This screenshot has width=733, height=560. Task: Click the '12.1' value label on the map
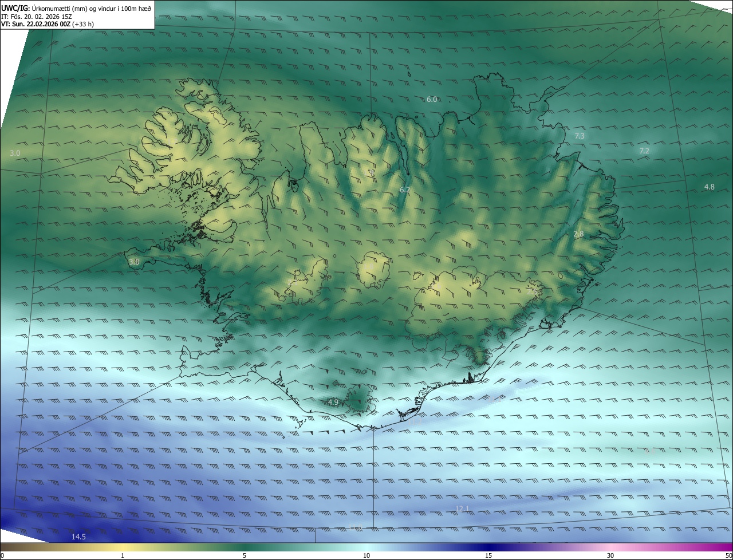(462, 509)
